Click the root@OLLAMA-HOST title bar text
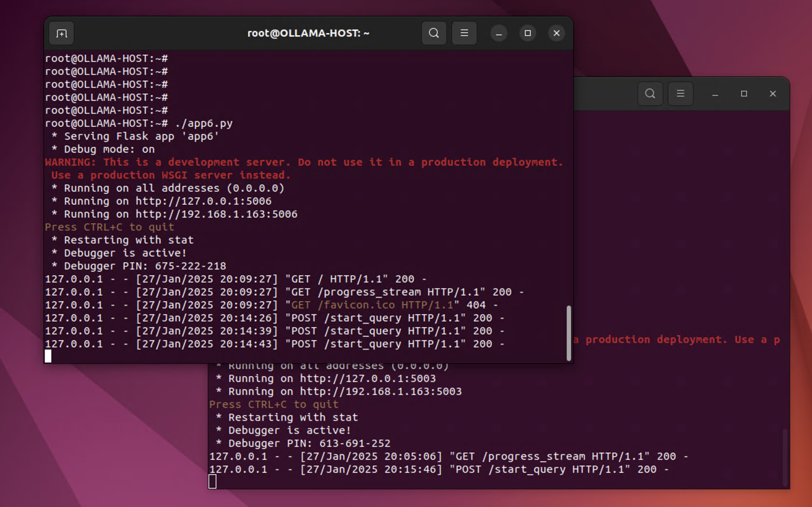The width and height of the screenshot is (812, 507). pyautogui.click(x=308, y=33)
